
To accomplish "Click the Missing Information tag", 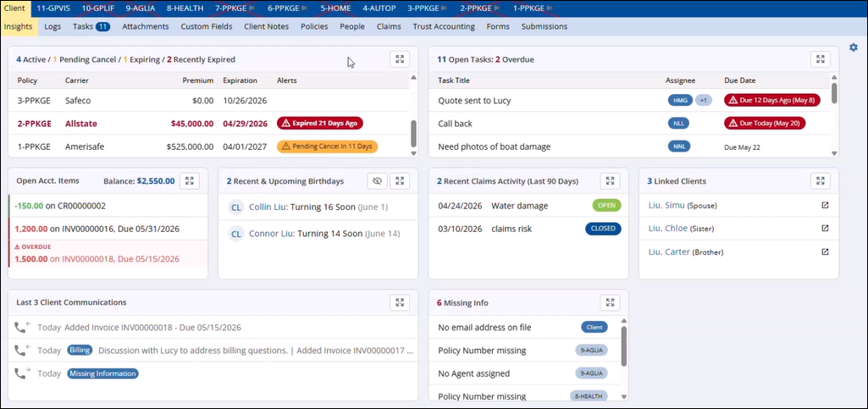I will coord(103,373).
